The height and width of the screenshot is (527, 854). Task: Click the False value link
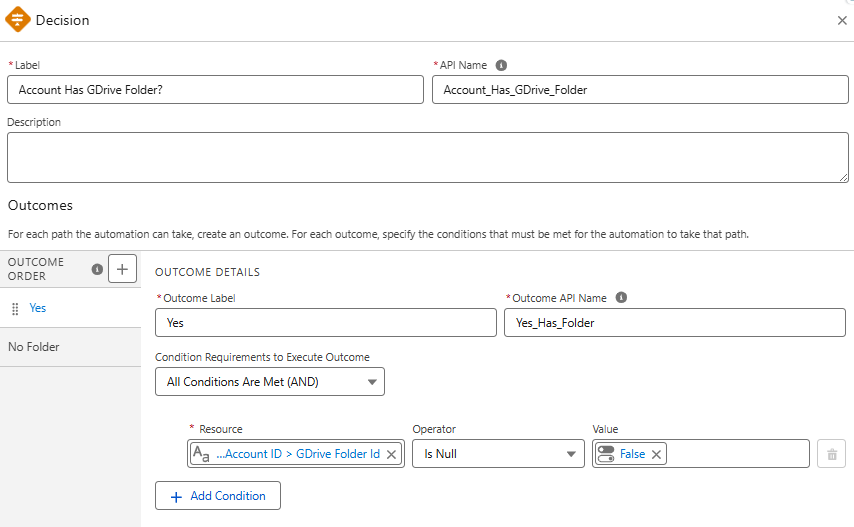632,454
